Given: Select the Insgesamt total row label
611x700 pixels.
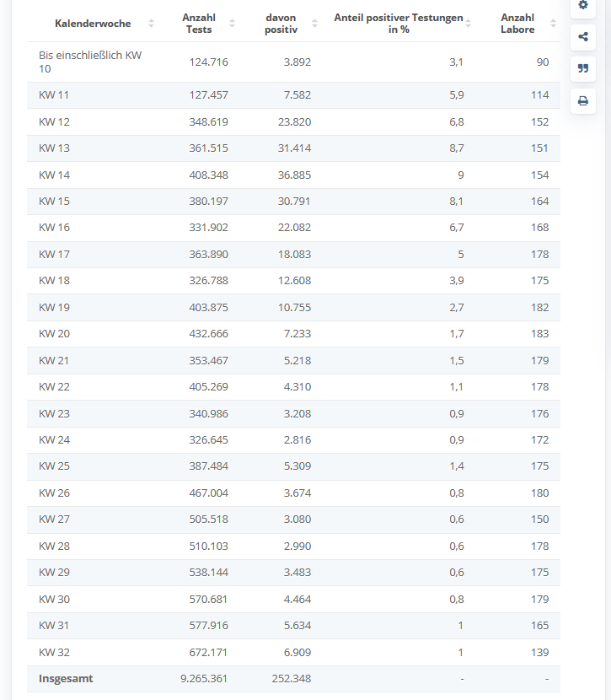Looking at the screenshot, I should tap(66, 679).
